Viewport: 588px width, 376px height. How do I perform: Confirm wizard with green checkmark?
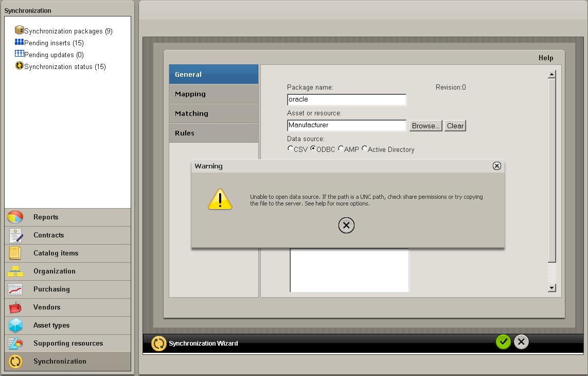[x=503, y=342]
